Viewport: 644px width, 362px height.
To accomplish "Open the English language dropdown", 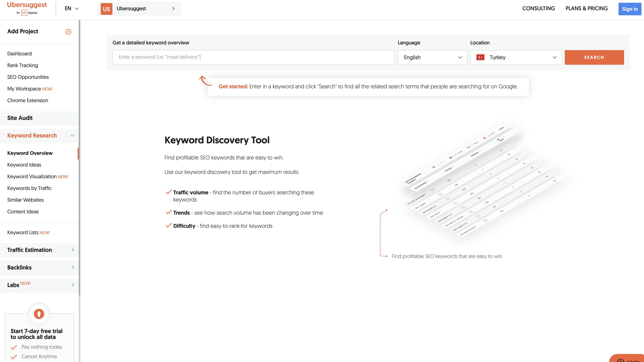I will click(x=432, y=57).
